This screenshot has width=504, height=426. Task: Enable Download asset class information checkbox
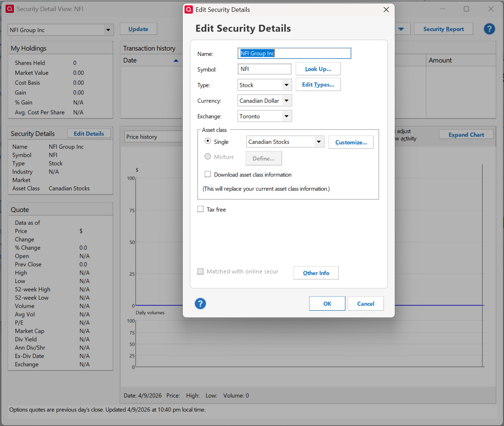click(x=208, y=174)
